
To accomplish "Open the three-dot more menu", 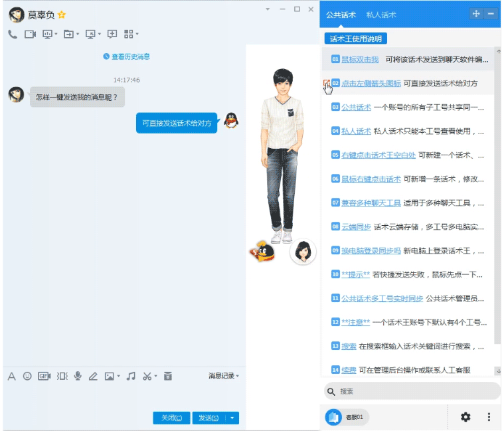I will click(x=489, y=417).
